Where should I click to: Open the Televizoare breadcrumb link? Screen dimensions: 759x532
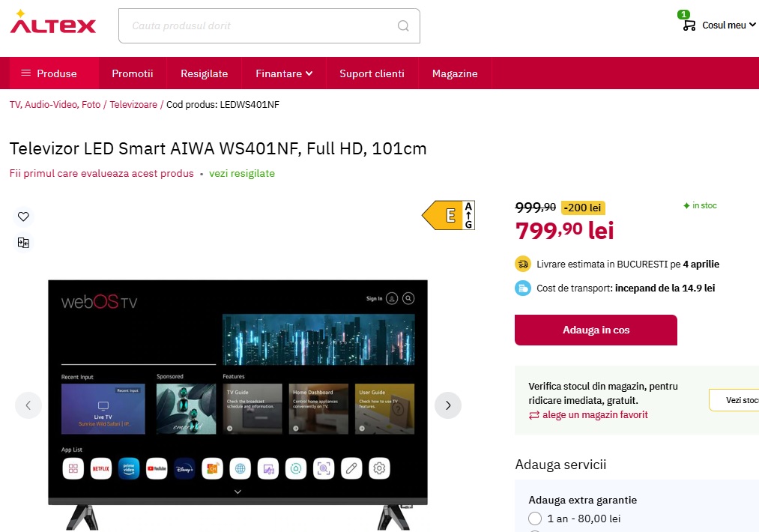click(x=133, y=105)
